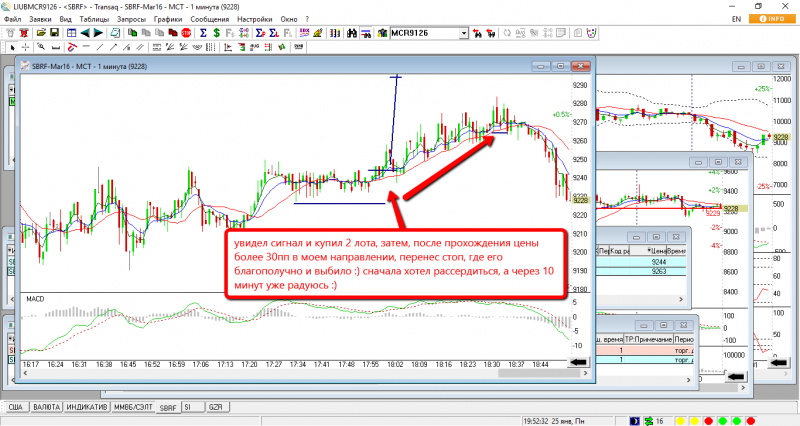The width and height of the screenshot is (800, 426).
Task: Click the green arrows connection icon in status bar
Action: 648,421
